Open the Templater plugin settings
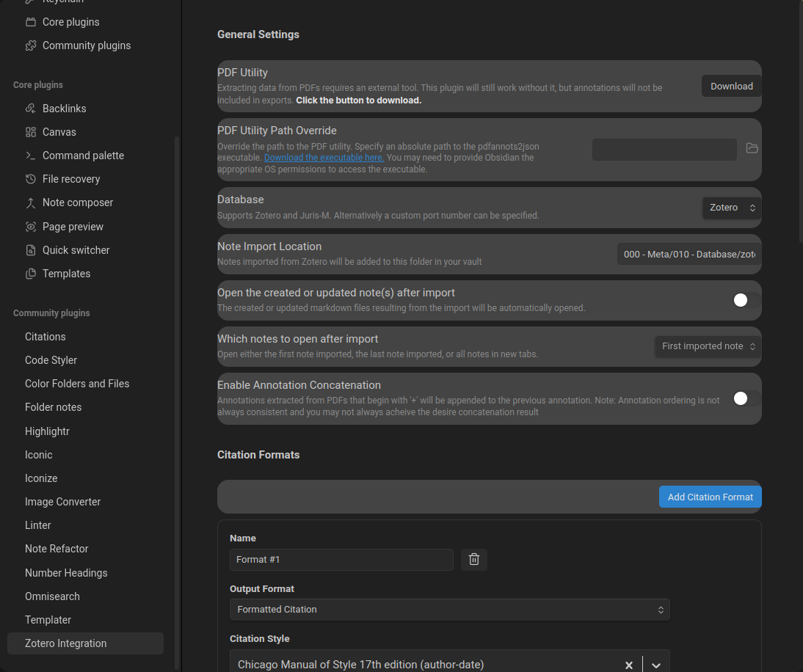This screenshot has width=803, height=672. 48,620
